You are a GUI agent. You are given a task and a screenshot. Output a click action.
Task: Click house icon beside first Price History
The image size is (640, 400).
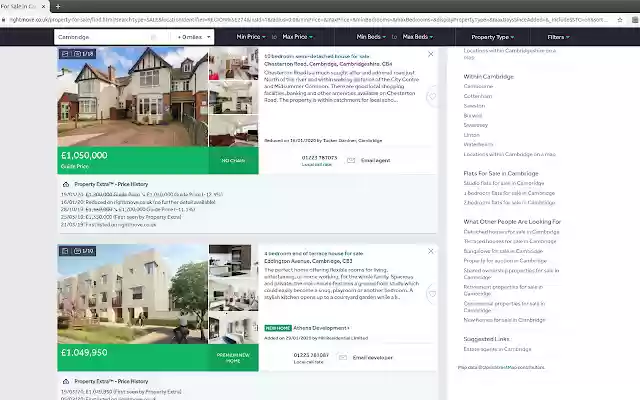click(x=66, y=184)
